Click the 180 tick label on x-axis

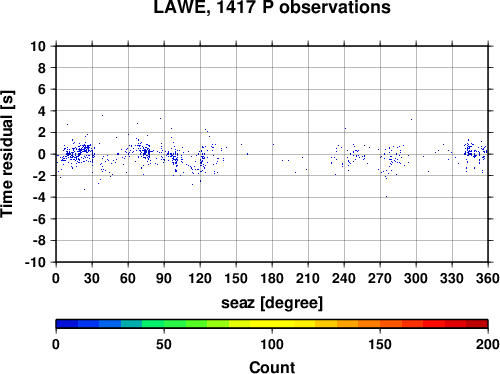click(x=272, y=278)
